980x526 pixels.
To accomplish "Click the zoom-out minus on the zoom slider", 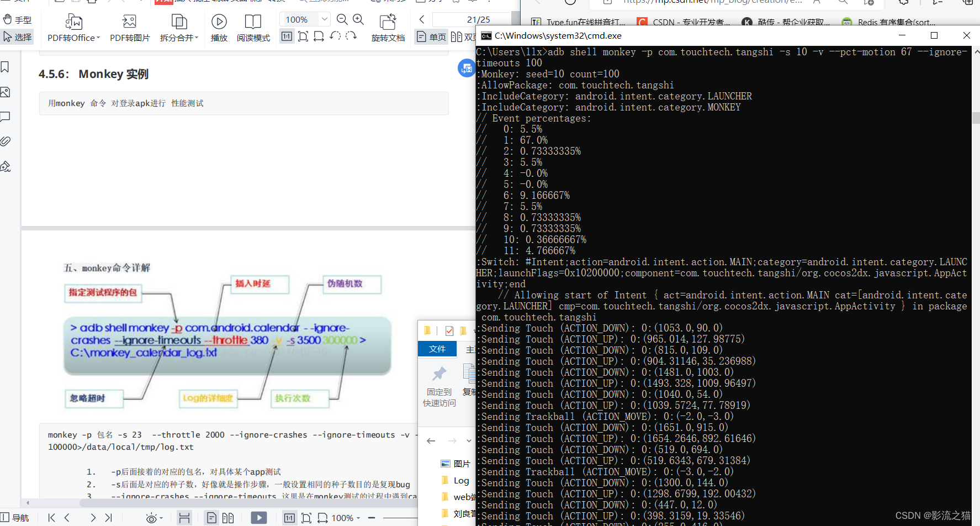I will click(371, 518).
